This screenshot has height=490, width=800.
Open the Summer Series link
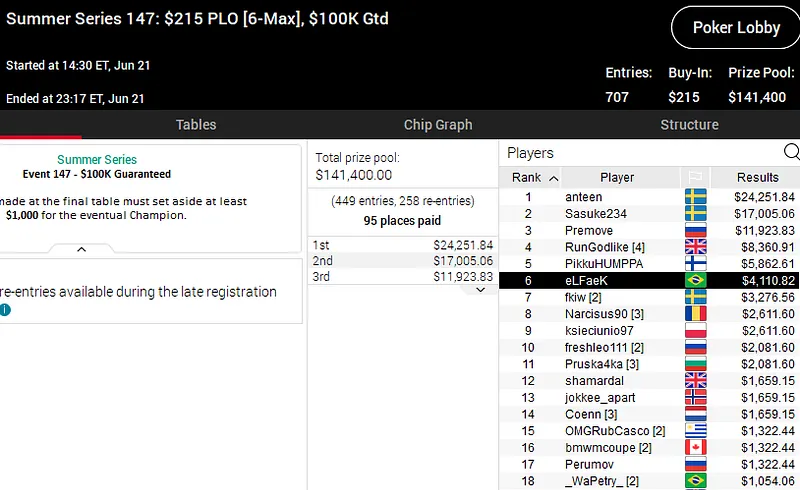[x=97, y=160]
